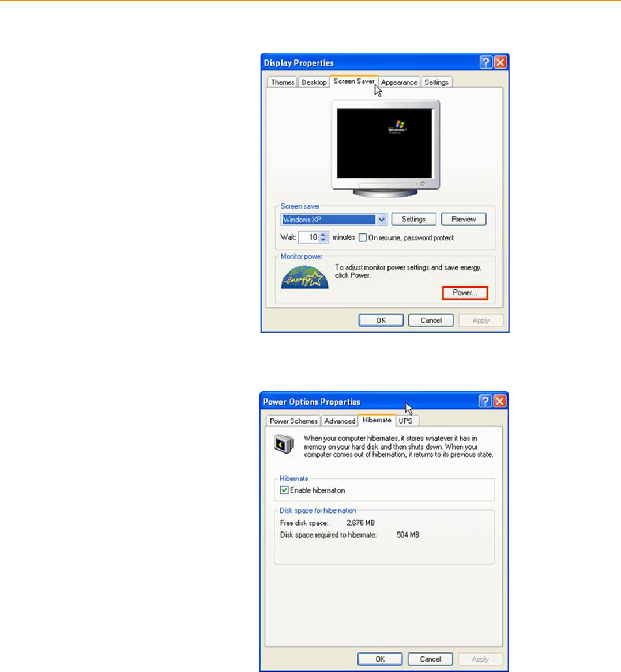Click the help question mark in Display Properties
Screen dimensions: 621x672
(486, 63)
